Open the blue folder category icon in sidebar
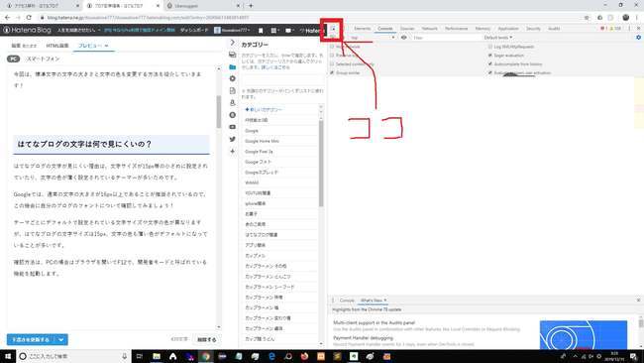The image size is (644, 363). pos(233,66)
